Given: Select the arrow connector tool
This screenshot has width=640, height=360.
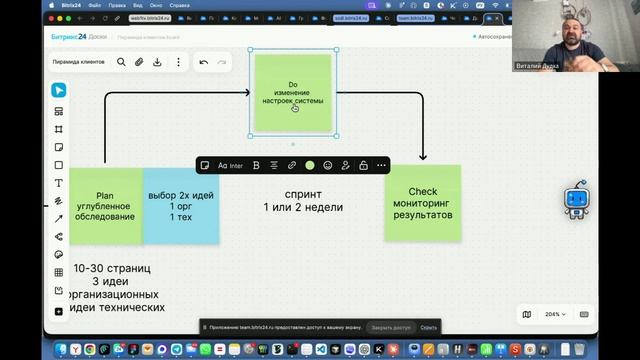Looking at the screenshot, I should tap(59, 219).
